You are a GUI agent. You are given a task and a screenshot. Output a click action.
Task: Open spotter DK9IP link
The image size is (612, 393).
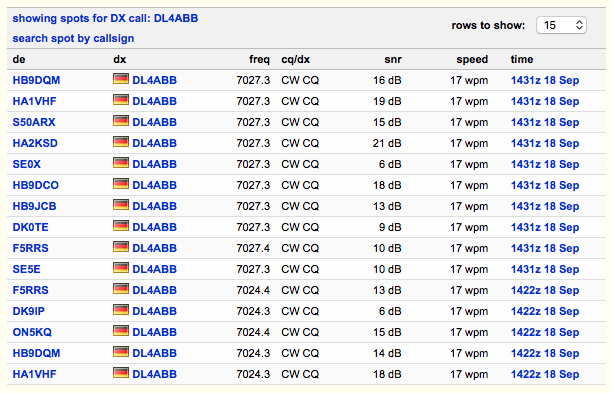click(x=28, y=311)
